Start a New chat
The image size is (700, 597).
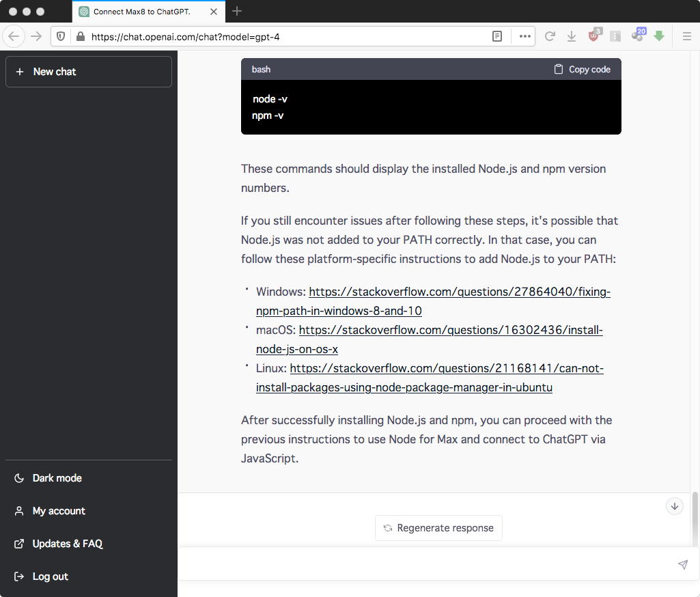coord(88,72)
